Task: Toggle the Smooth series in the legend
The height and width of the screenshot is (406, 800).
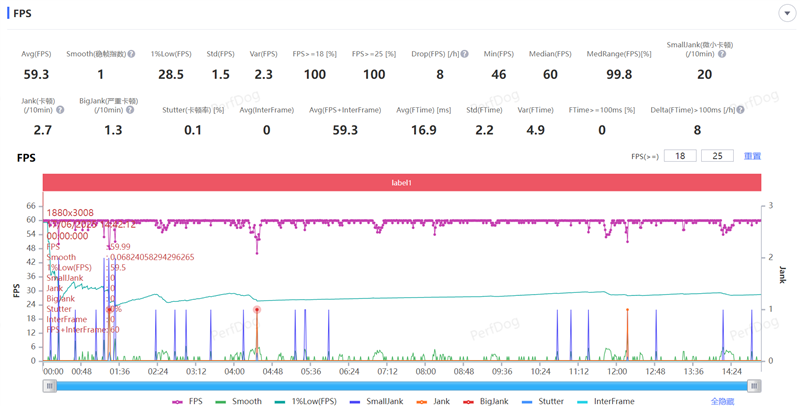Action: pos(241,401)
